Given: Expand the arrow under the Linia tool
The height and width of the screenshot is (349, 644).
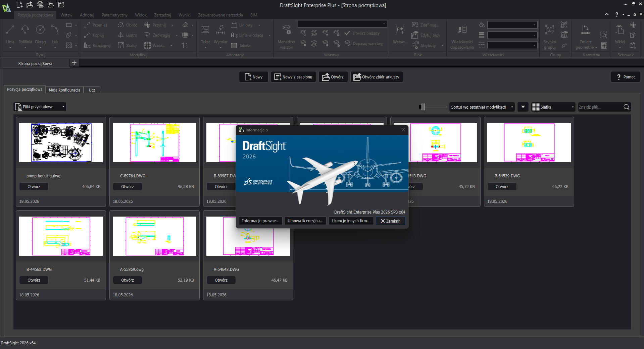Looking at the screenshot, I should click(10, 48).
